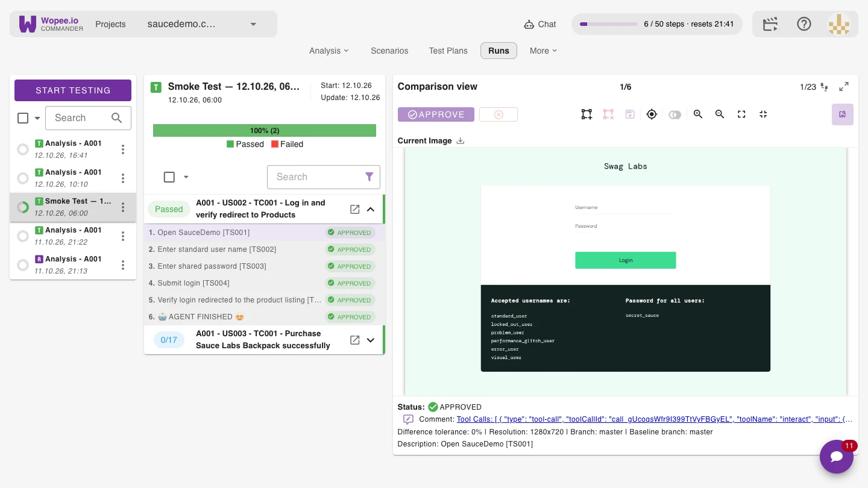The image size is (868, 488).
Task: Expand the Purchase Sauce Labs Backpack test
Action: pos(371,340)
